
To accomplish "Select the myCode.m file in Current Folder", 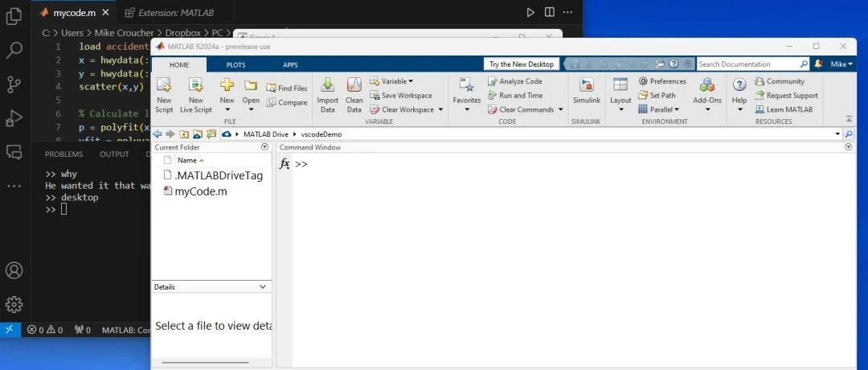I will pos(200,191).
